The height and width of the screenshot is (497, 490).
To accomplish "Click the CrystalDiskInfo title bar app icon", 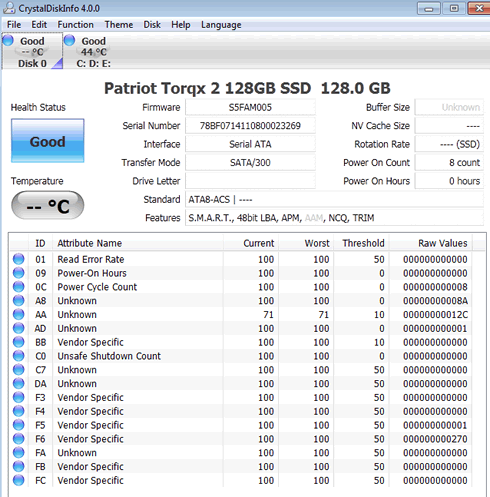I will pos(9,8).
